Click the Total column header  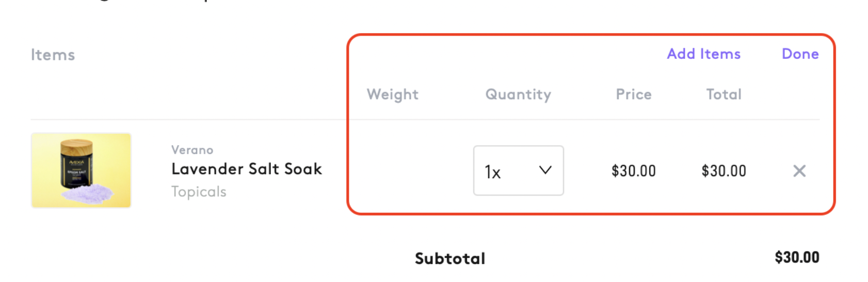coord(724,95)
